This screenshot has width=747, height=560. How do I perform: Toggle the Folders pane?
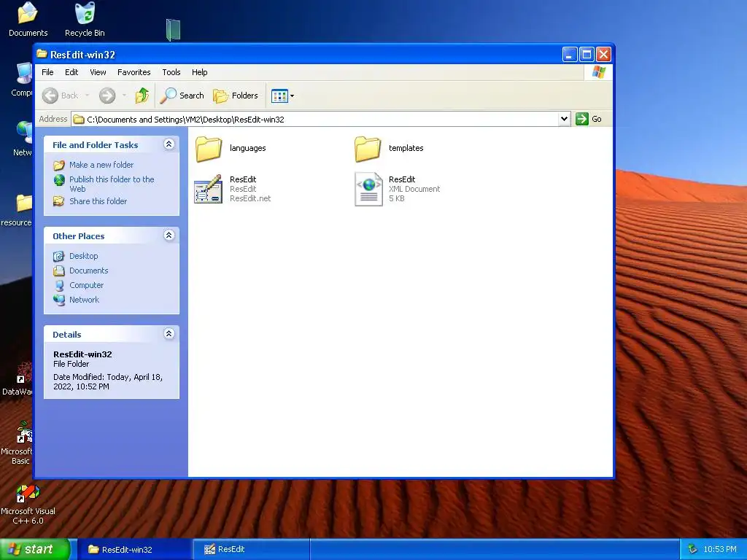coord(236,96)
